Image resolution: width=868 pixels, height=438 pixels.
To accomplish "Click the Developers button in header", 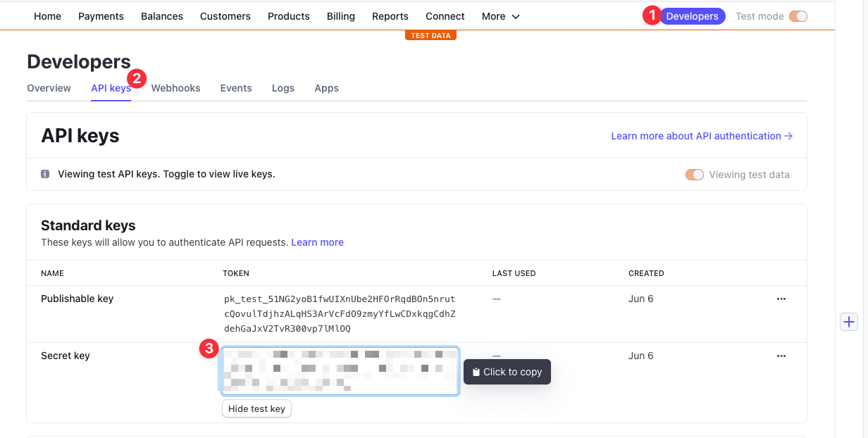I will 693,16.
